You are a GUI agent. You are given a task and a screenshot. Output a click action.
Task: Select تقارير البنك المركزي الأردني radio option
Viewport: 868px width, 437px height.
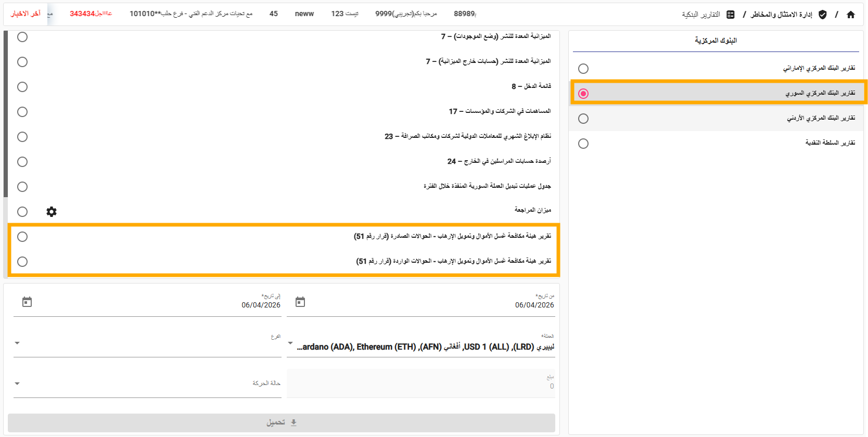583,119
